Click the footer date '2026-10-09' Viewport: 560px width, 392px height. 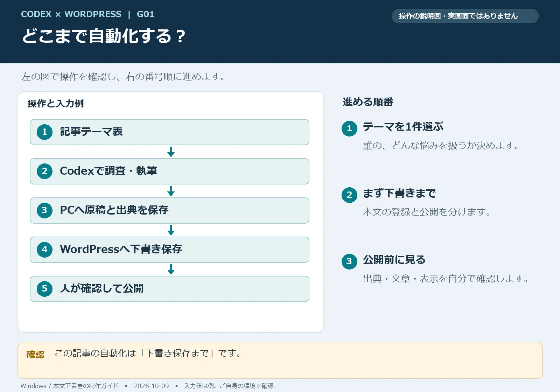tap(151, 386)
